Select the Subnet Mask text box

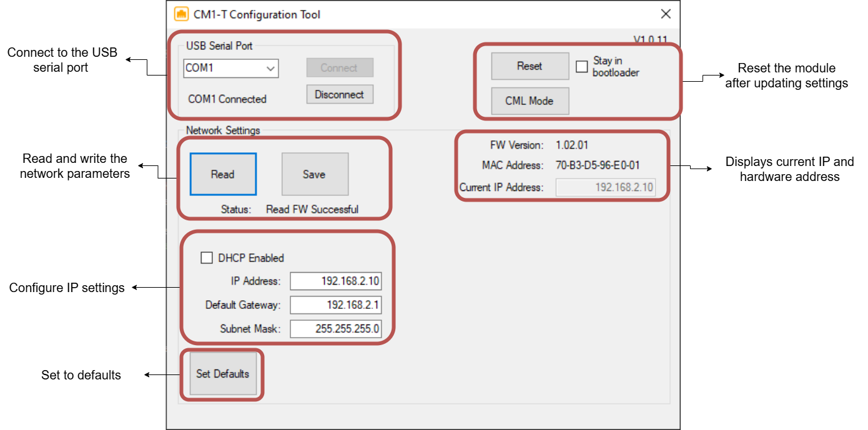pyautogui.click(x=335, y=329)
